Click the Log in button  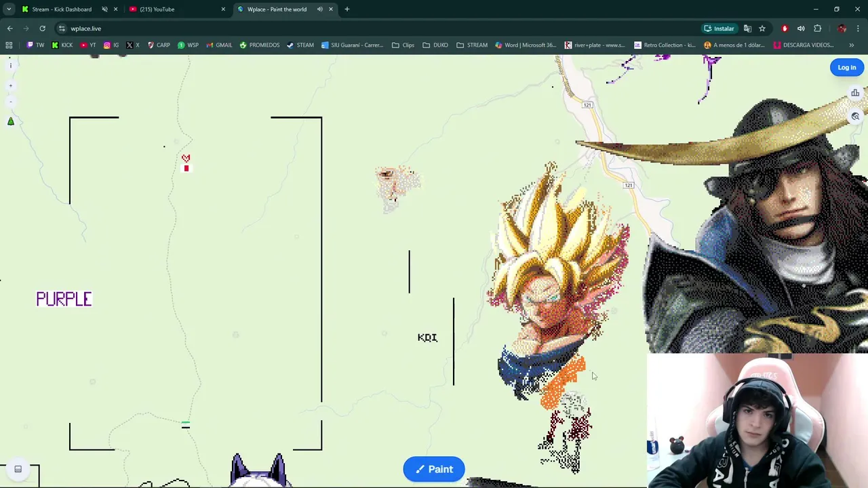tap(847, 67)
